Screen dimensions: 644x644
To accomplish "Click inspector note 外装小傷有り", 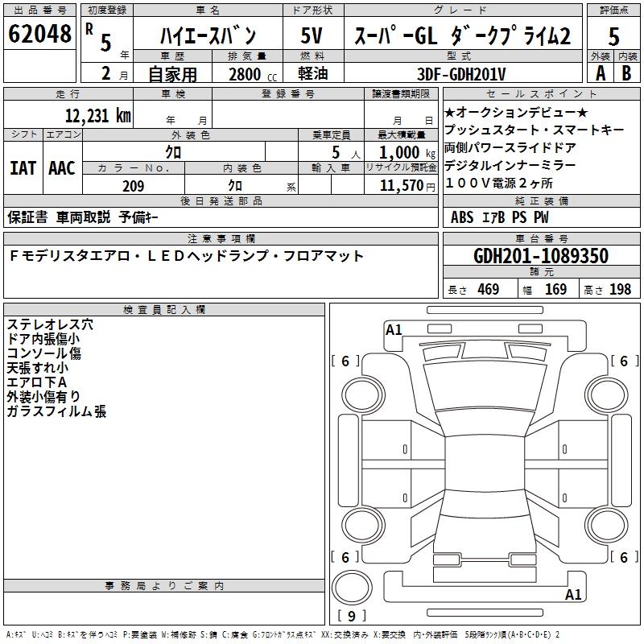I will click(43, 396).
